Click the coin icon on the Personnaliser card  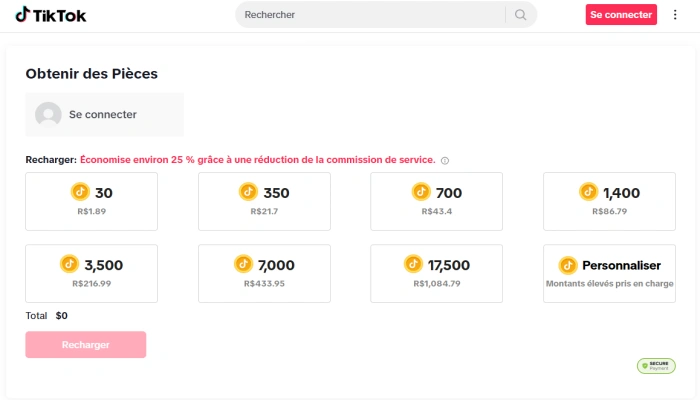[x=568, y=265]
